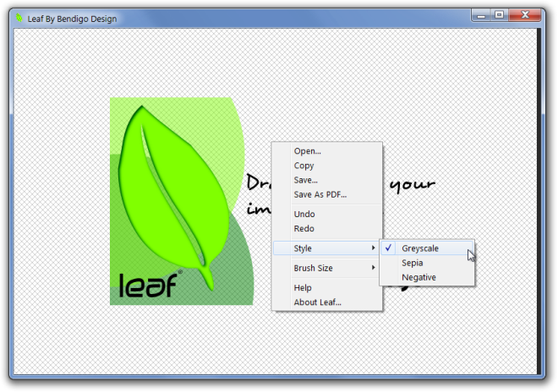
Task: Select Copy in the context menu
Action: tap(304, 166)
